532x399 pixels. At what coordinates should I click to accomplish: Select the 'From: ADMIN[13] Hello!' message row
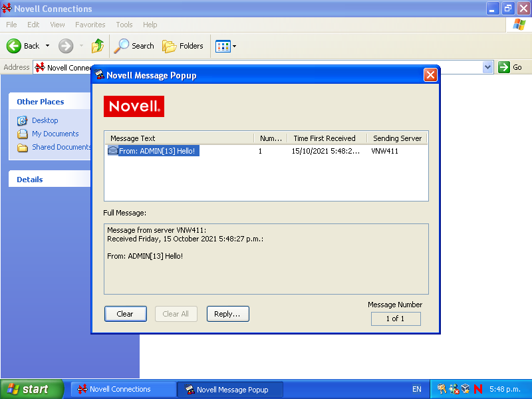point(157,151)
